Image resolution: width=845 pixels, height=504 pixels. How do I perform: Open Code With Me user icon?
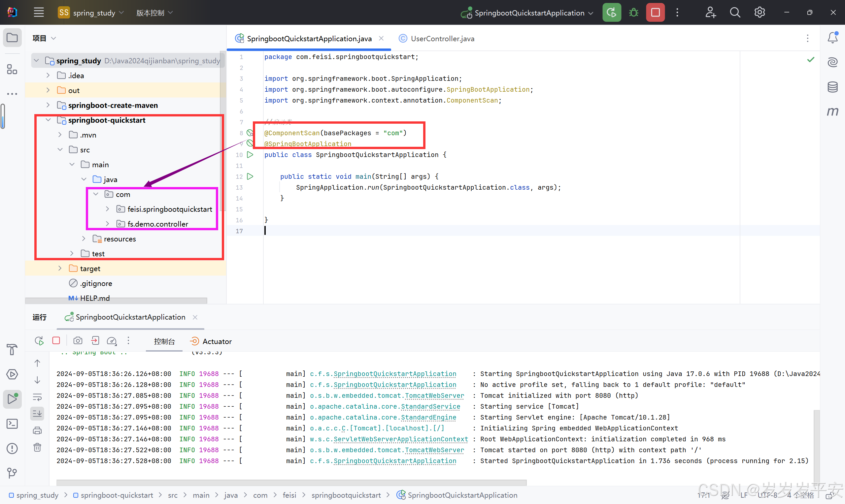click(x=710, y=13)
